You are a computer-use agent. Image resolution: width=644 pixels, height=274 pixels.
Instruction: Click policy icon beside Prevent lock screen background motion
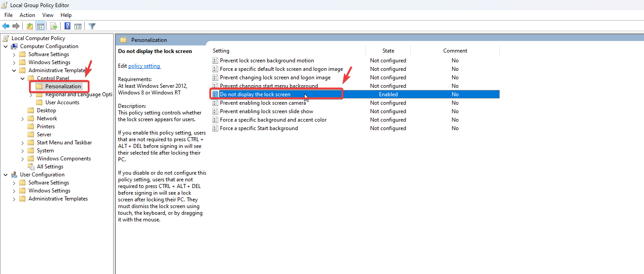(x=216, y=61)
